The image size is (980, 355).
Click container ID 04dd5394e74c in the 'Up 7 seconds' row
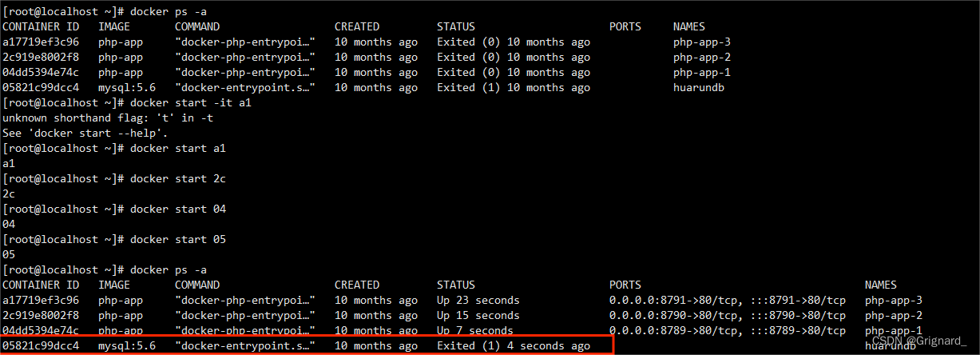tap(41, 330)
